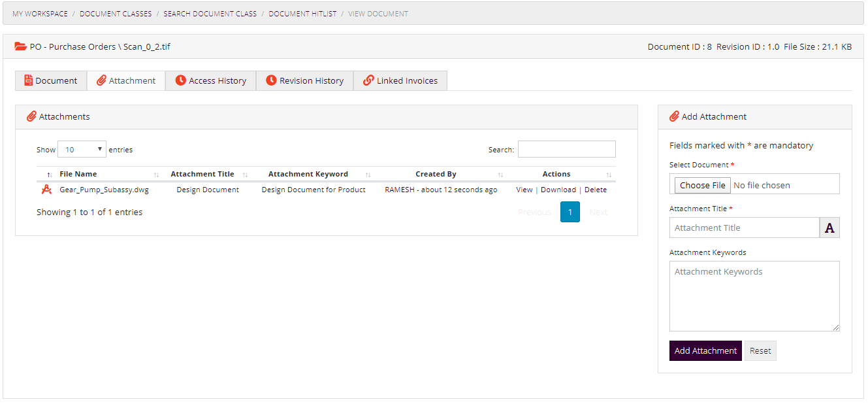Click the Add Attachment submit button
Image resolution: width=868 pixels, height=406 pixels.
(x=705, y=350)
